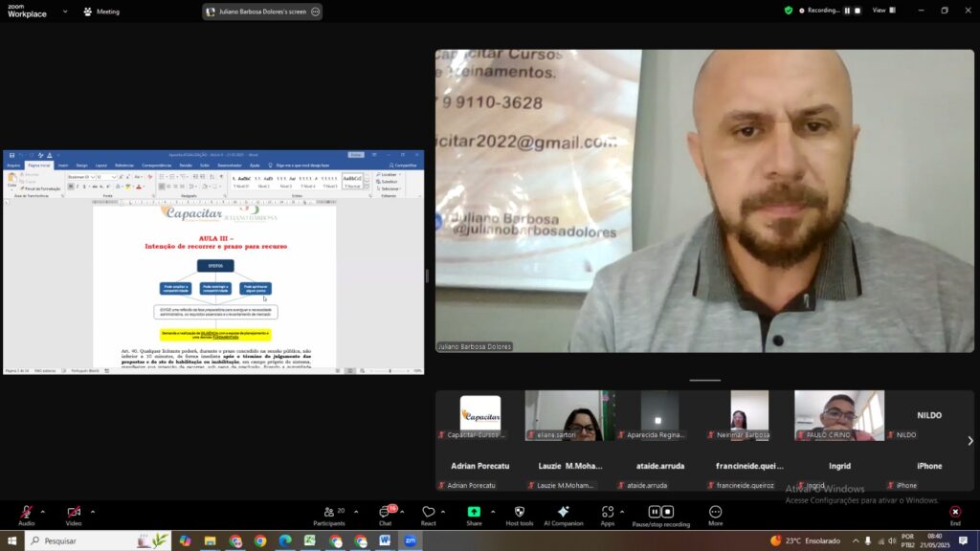Viewport: 980px width, 551px height.
Task: Open the Windows notification center icon
Action: pyautogui.click(x=963, y=541)
